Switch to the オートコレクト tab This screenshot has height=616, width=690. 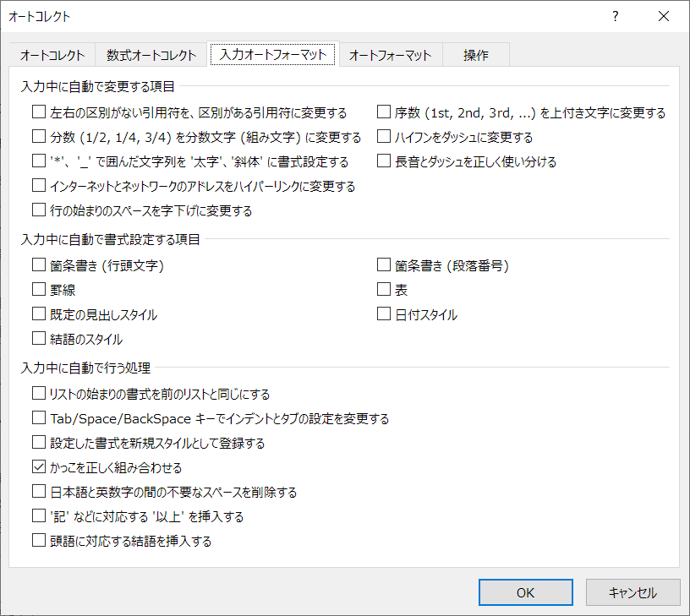[52, 55]
